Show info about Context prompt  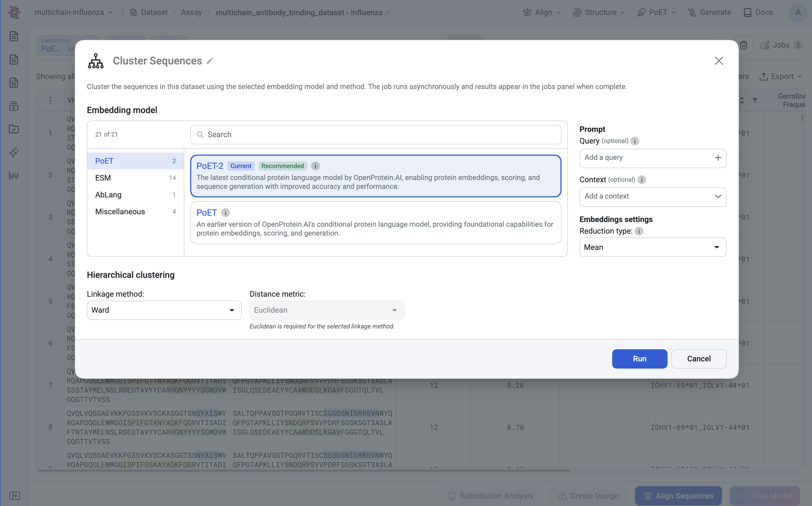point(642,180)
